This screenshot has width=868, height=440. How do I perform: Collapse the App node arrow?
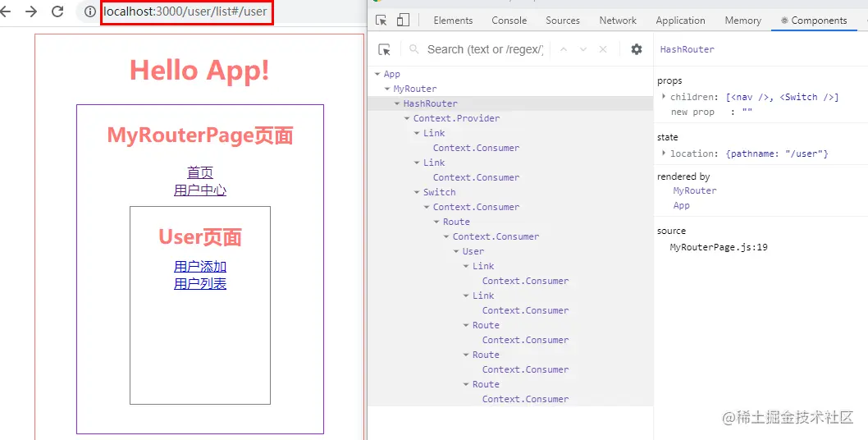pos(377,74)
